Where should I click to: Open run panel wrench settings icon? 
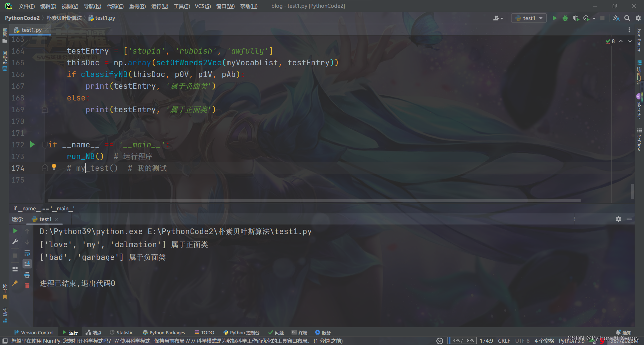pyautogui.click(x=15, y=242)
